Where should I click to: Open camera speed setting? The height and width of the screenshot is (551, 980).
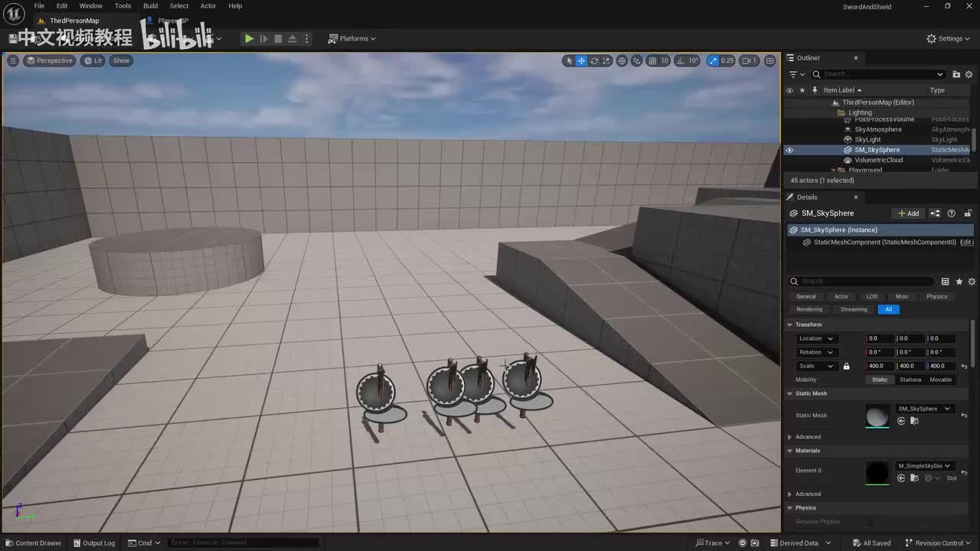749,60
